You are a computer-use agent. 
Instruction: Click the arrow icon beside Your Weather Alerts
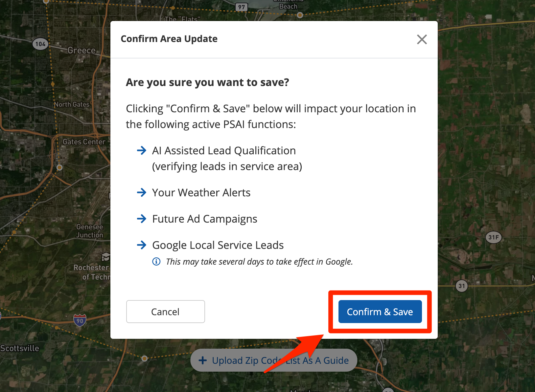coord(142,192)
